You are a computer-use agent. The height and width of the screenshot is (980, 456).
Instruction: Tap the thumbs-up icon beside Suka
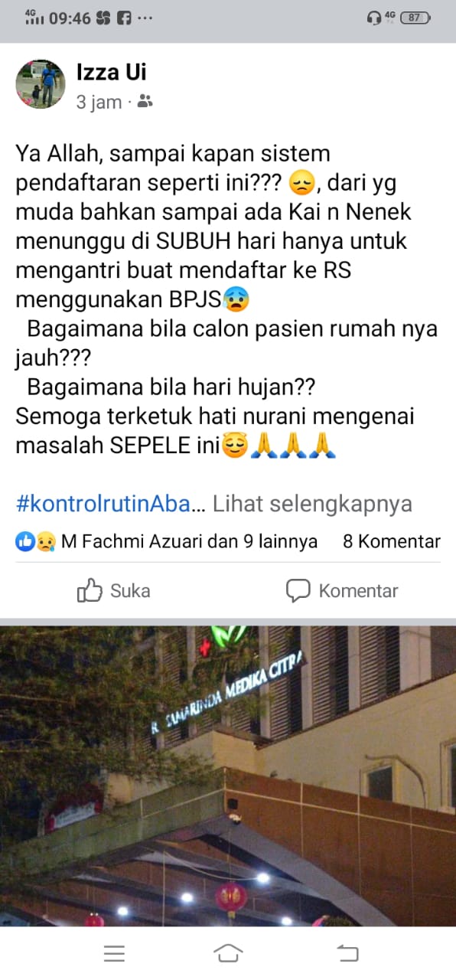click(x=90, y=590)
